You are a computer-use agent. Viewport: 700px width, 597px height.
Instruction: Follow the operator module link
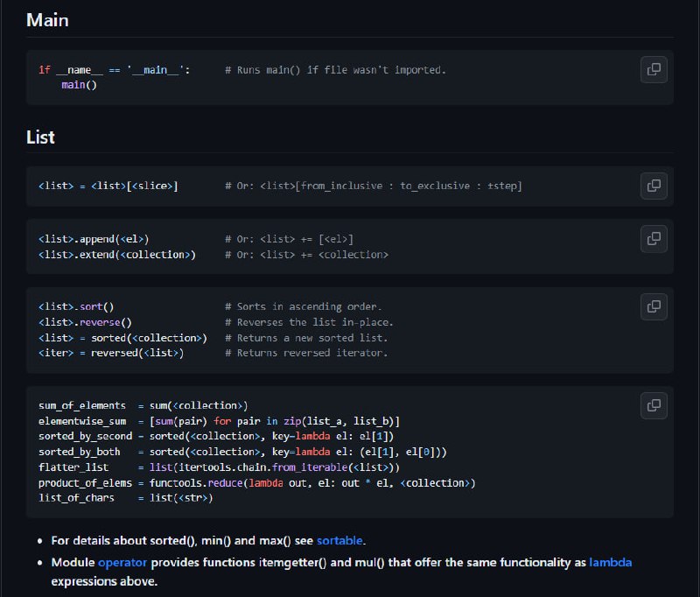tap(122, 563)
